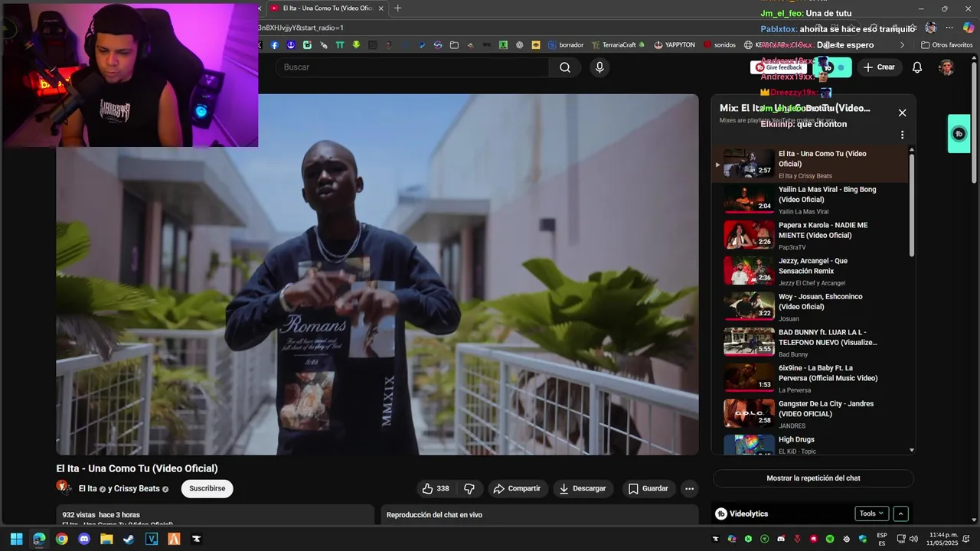The image size is (980, 551).
Task: Open YouTube notifications bell
Action: (x=917, y=67)
